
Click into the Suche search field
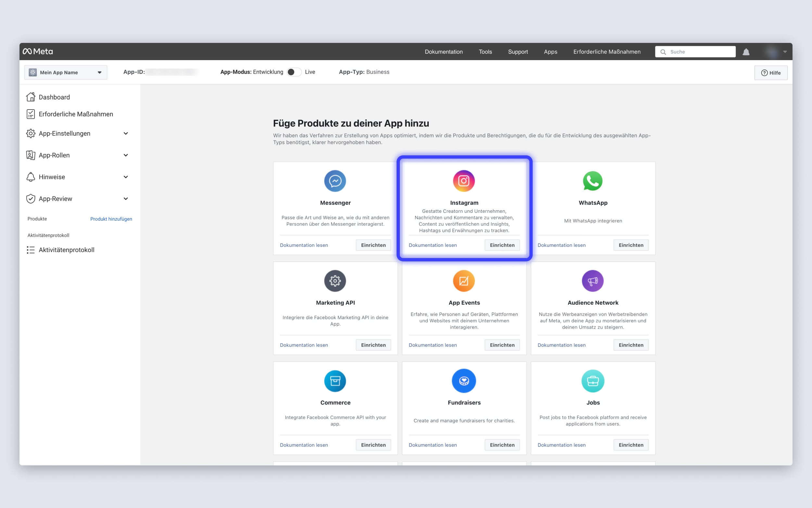(x=695, y=52)
